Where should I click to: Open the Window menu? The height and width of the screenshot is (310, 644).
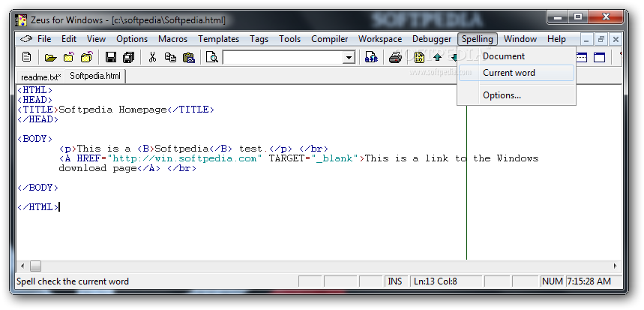520,39
